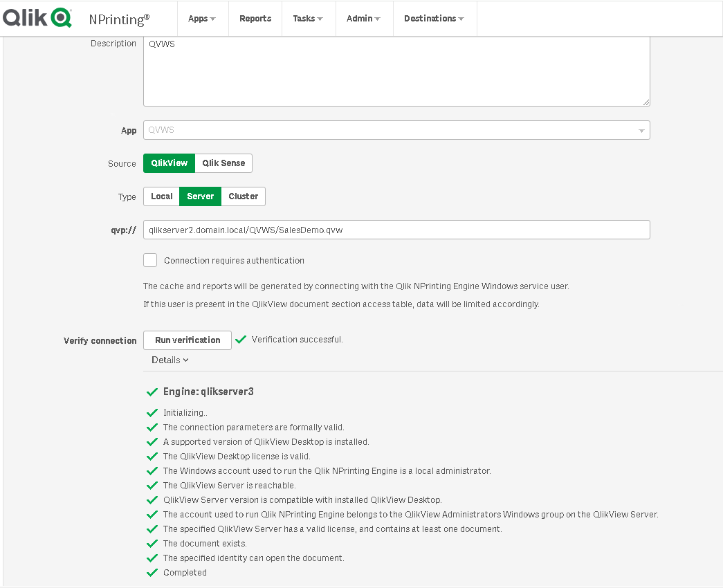Click the Completed status text
The height and width of the screenshot is (588, 723).
click(185, 572)
